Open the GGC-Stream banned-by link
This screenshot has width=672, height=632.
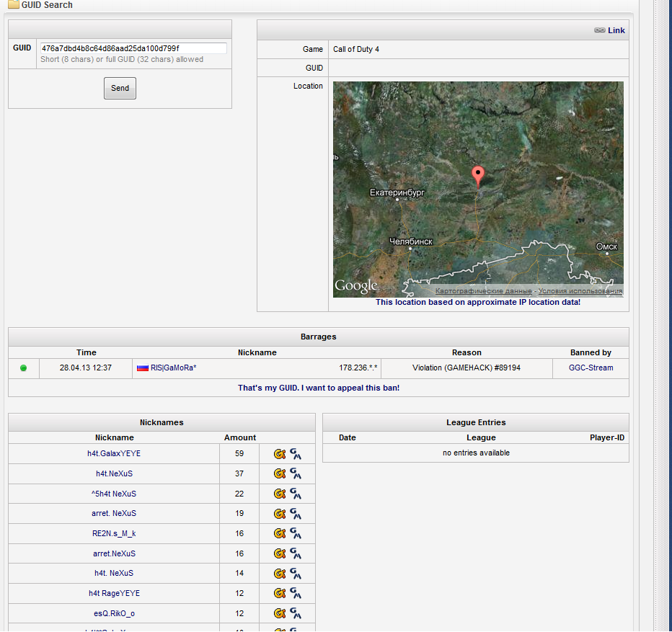click(591, 368)
